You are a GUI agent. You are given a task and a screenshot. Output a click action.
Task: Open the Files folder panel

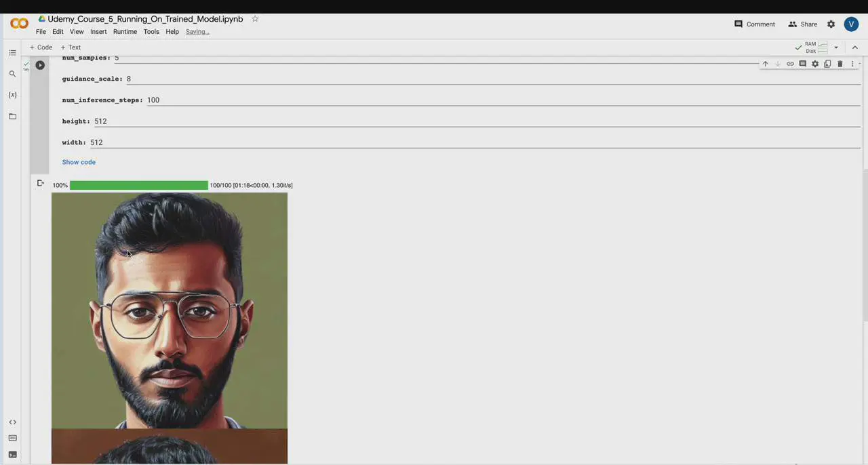click(x=12, y=117)
